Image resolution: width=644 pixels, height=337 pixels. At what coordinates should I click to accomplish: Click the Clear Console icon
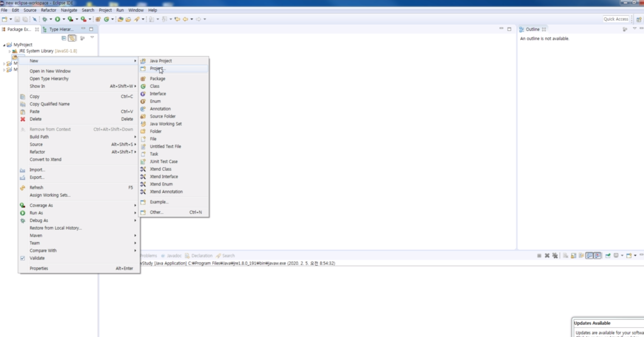point(566,255)
